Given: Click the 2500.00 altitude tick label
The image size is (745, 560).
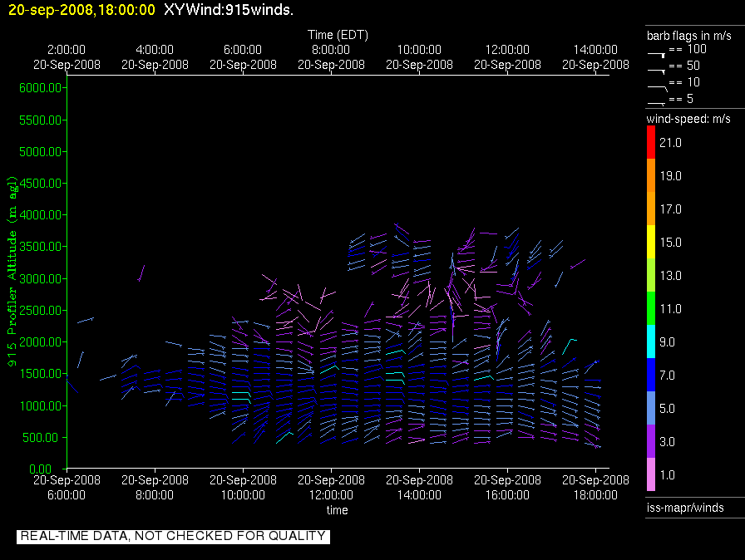Looking at the screenshot, I should click(x=41, y=311).
